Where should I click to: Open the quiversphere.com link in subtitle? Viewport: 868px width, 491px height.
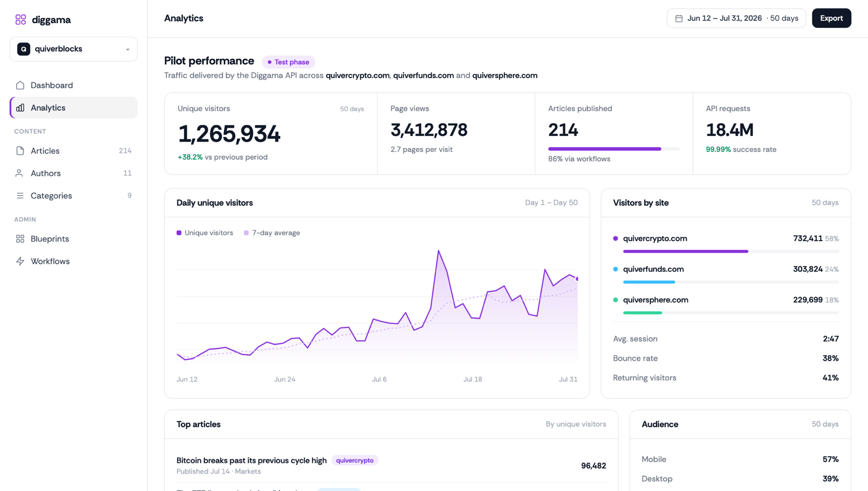pyautogui.click(x=505, y=75)
